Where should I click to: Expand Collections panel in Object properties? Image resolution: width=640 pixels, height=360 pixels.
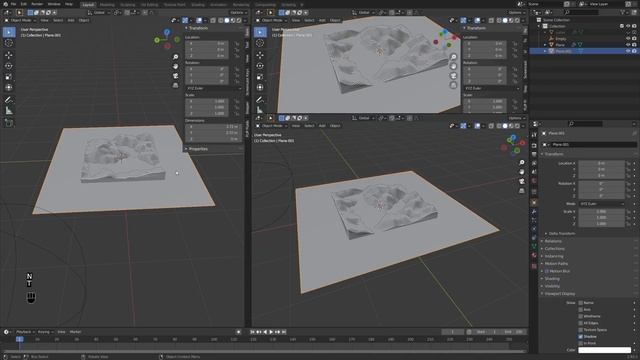(555, 249)
